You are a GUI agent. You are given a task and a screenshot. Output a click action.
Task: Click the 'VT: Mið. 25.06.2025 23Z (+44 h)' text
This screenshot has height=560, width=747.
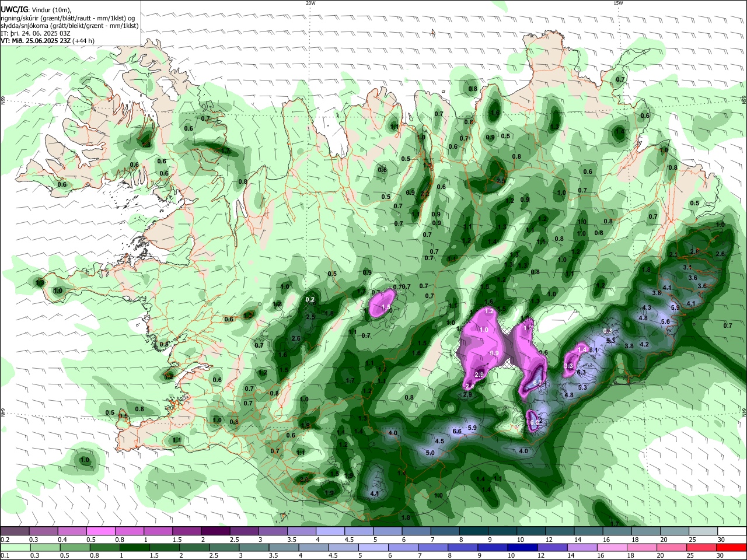[x=48, y=41]
